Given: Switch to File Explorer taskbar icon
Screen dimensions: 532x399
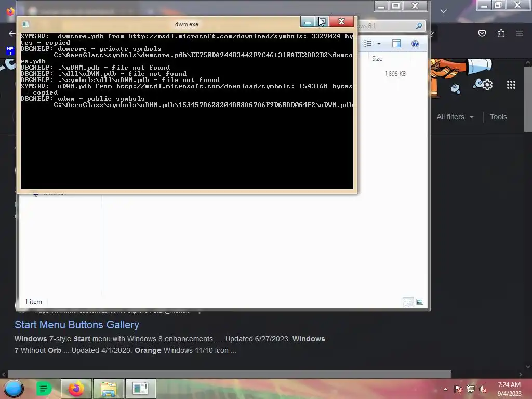Looking at the screenshot, I should click(x=109, y=389).
